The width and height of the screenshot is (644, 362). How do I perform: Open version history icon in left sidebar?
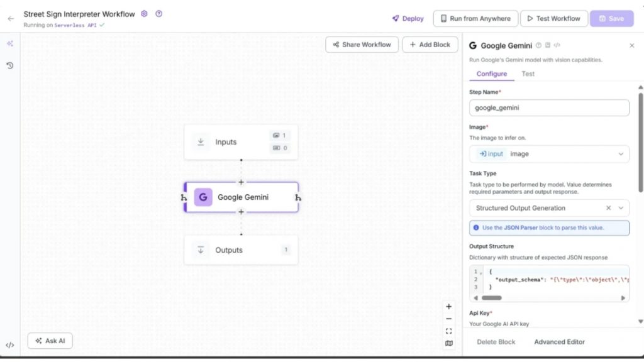[x=10, y=65]
